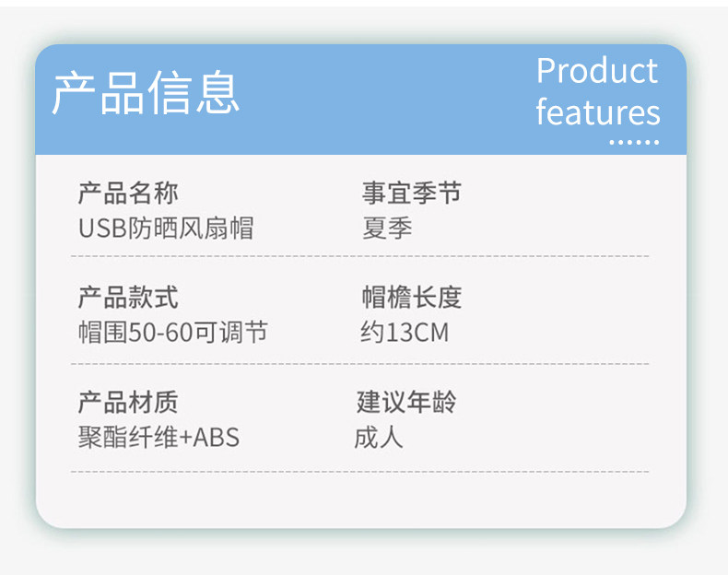The image size is (728, 575).
Task: Click the dashed divider below USB防晒风扇帽
Action: (x=360, y=257)
